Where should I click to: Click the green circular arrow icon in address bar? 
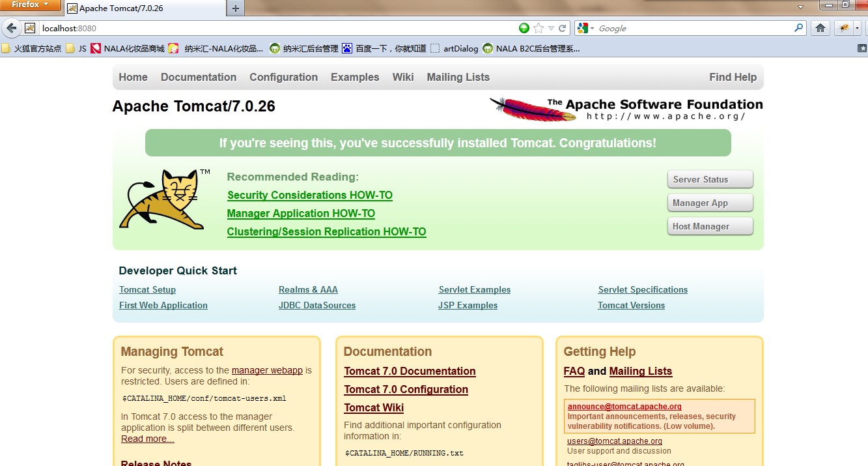[x=524, y=28]
